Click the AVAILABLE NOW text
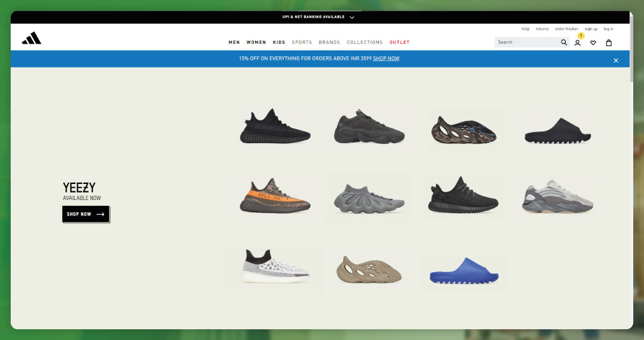 (82, 198)
